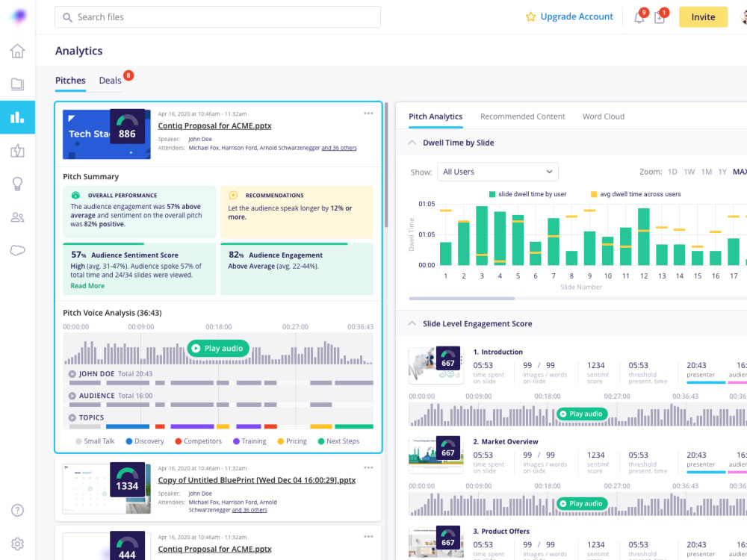The image size is (747, 560).
Task: Click the Tech Sta pitch thumbnail
Action: [x=107, y=134]
